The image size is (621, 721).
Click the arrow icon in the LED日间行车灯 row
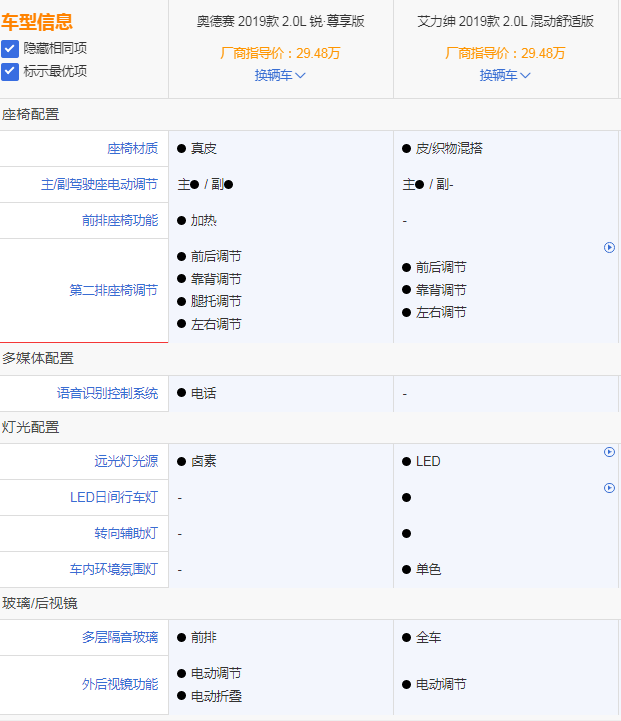[x=609, y=488]
